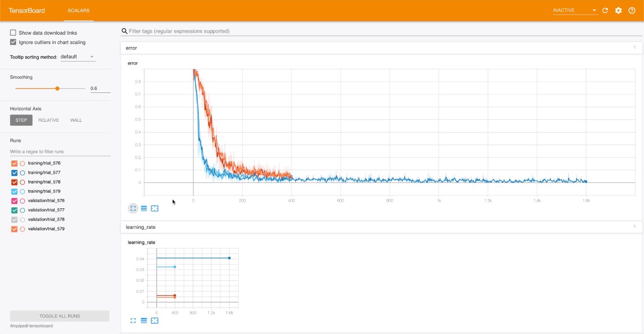Click the TensorBoard title logo
This screenshot has width=644, height=334.
pos(27,10)
